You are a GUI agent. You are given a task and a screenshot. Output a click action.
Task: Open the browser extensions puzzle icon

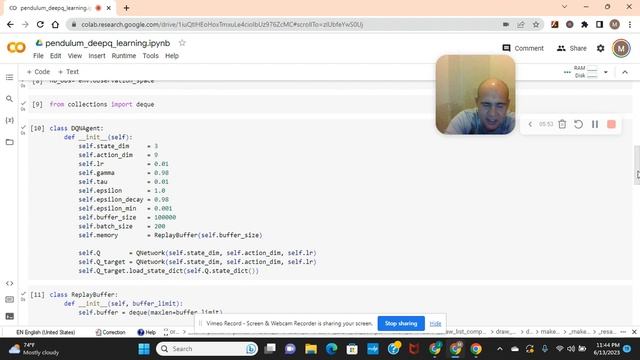pos(584,24)
